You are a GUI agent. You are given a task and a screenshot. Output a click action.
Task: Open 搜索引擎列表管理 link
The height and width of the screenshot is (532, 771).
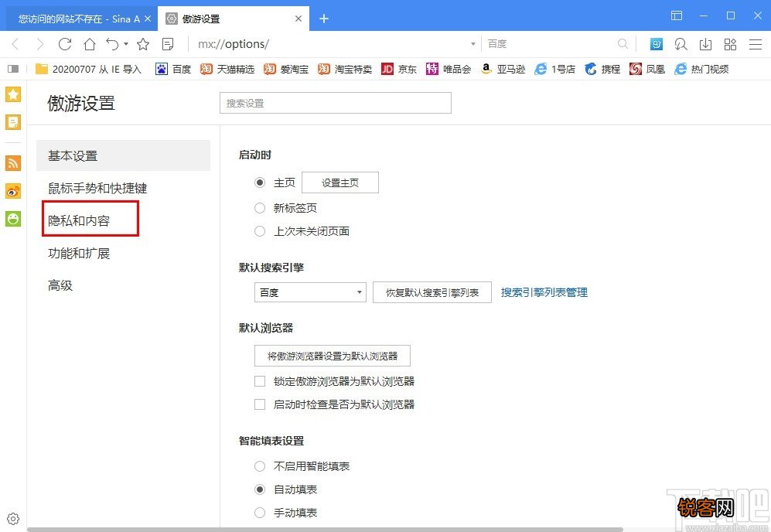click(544, 292)
